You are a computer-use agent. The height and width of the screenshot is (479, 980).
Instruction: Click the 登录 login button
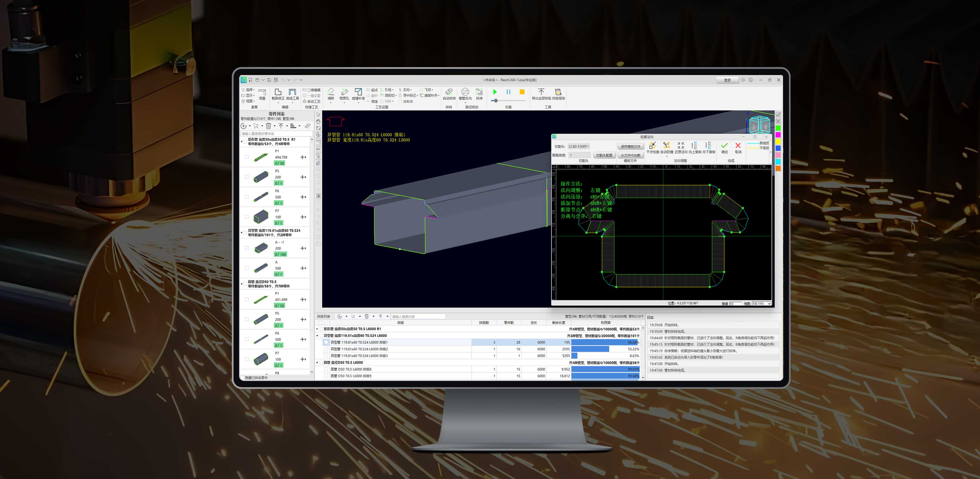pos(727,80)
